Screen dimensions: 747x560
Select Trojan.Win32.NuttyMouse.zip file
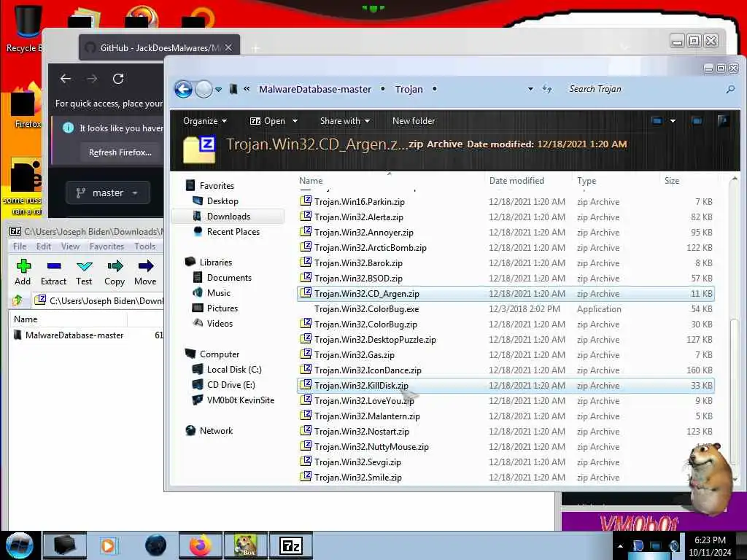click(x=506, y=447)
